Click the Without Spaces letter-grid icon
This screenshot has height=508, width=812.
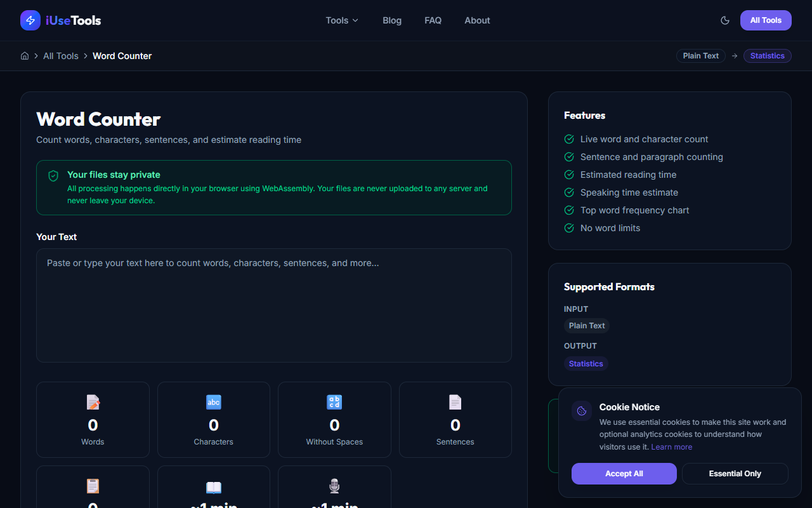(334, 402)
